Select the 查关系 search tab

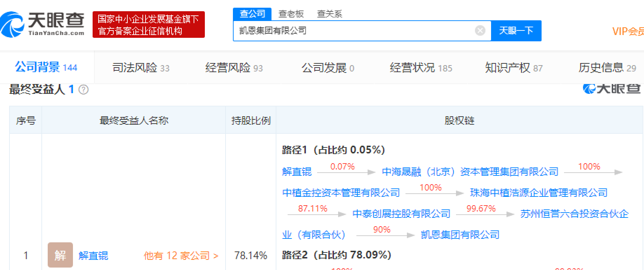click(329, 14)
